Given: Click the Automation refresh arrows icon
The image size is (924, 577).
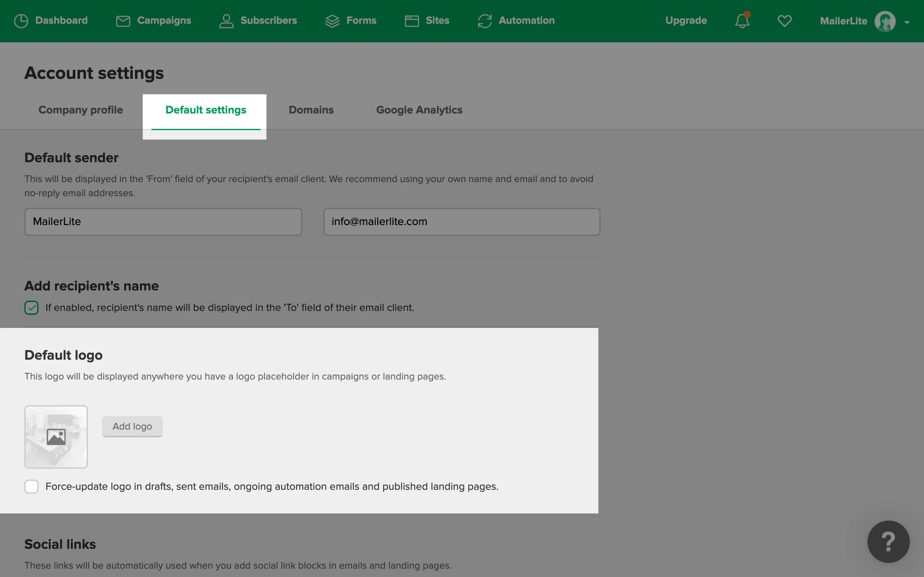Looking at the screenshot, I should tap(484, 21).
